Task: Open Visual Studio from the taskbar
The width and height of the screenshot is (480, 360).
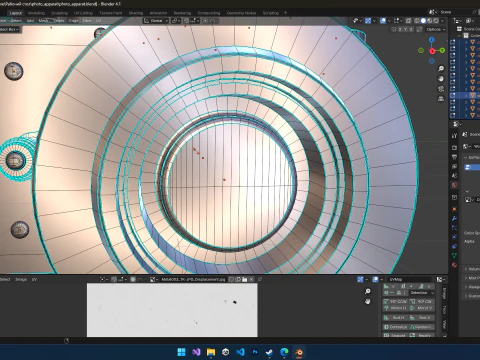Action: pos(196,352)
